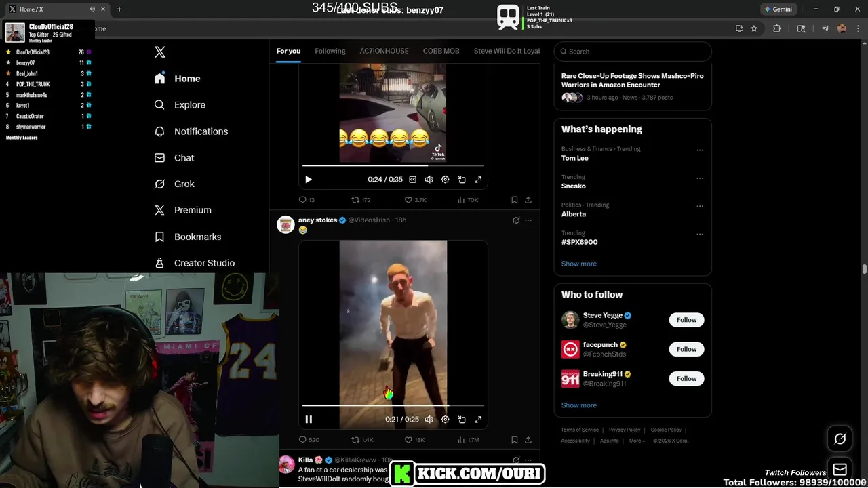Share the top video post
The image size is (868, 488).
(528, 200)
